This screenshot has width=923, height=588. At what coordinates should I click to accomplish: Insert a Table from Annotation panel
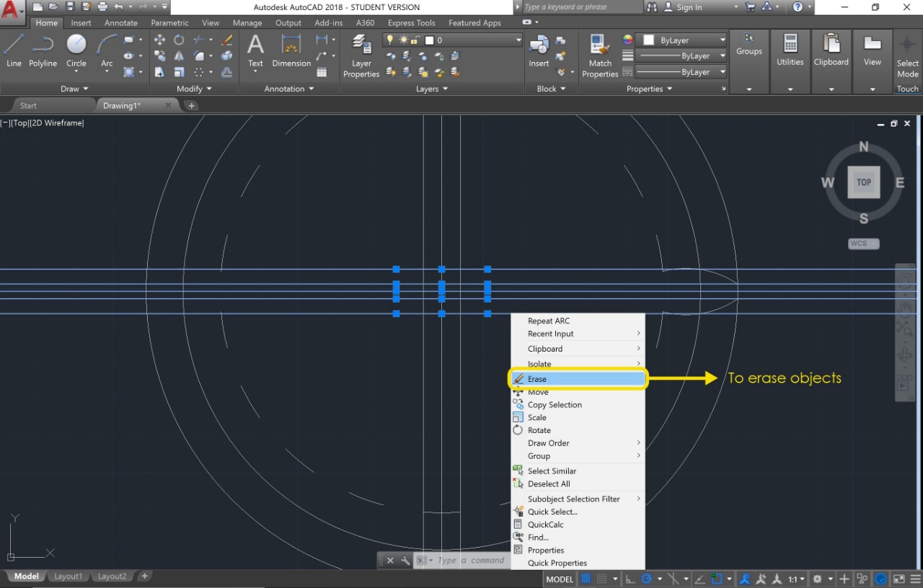322,72
